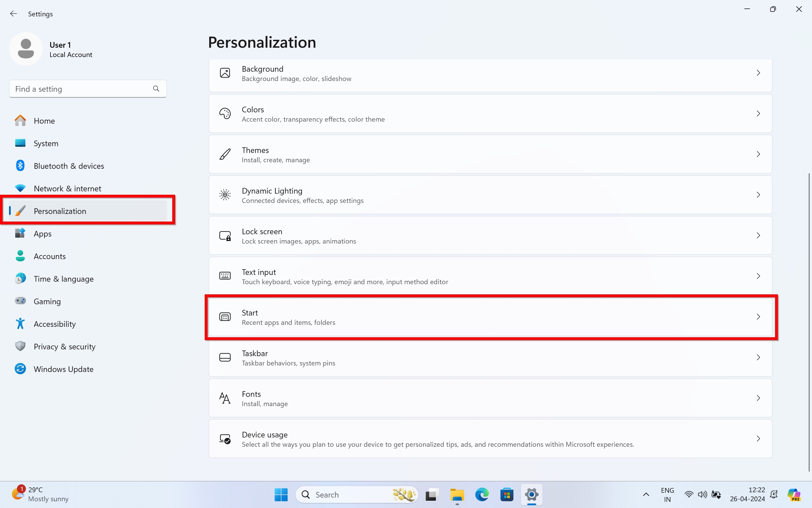Click the Apps icon in sidebar
The height and width of the screenshot is (508, 812).
click(20, 233)
